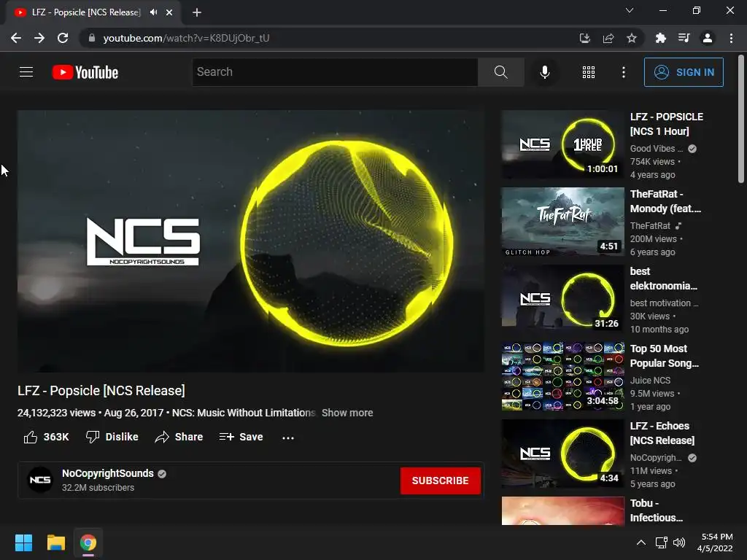Open NoCopyrightSounds channel name link
The height and width of the screenshot is (560, 747).
(x=108, y=473)
